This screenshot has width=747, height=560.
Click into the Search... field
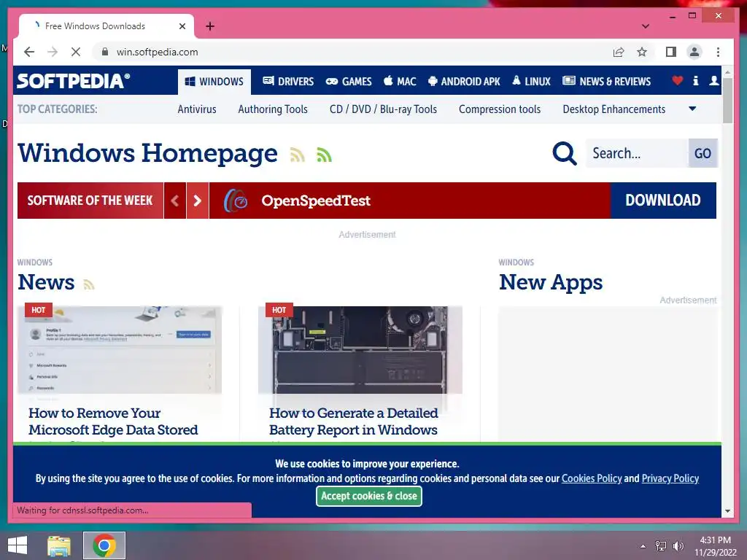tap(636, 153)
